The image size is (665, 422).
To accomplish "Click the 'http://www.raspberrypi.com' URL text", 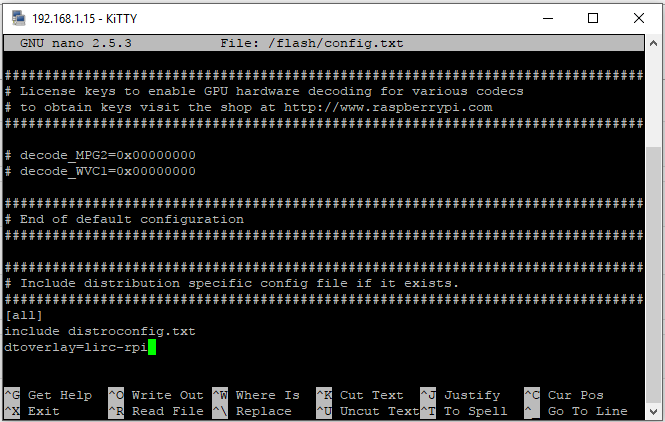I will pos(388,108).
